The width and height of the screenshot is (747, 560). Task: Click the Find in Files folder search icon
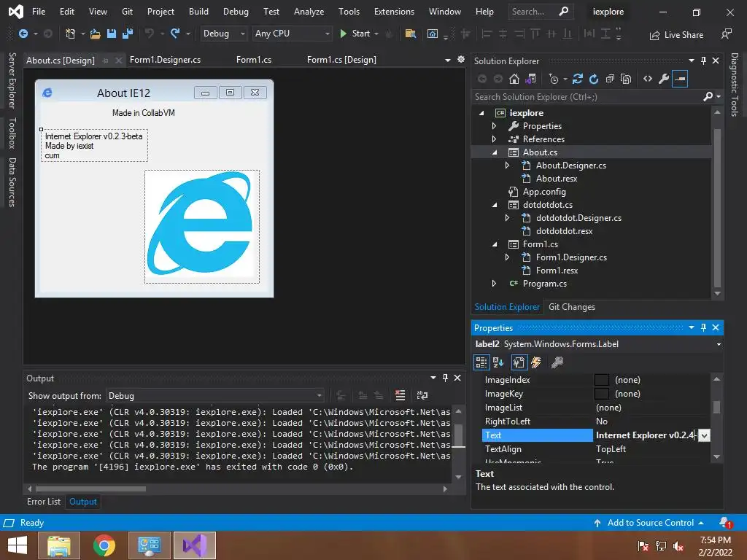(411, 34)
